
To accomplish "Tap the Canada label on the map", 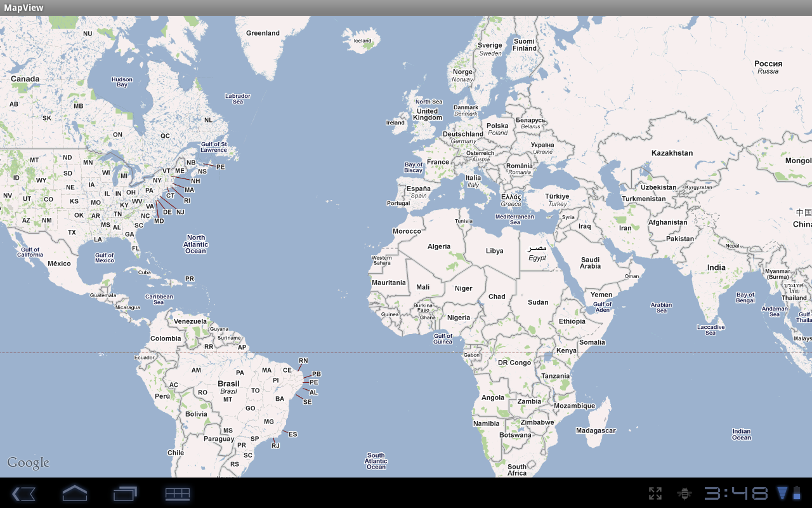I will coord(25,79).
